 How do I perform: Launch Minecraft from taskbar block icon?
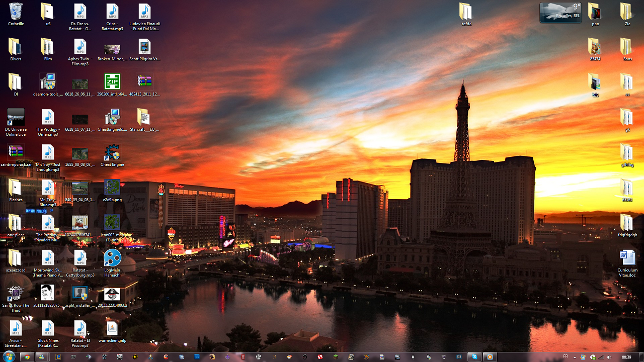336,357
